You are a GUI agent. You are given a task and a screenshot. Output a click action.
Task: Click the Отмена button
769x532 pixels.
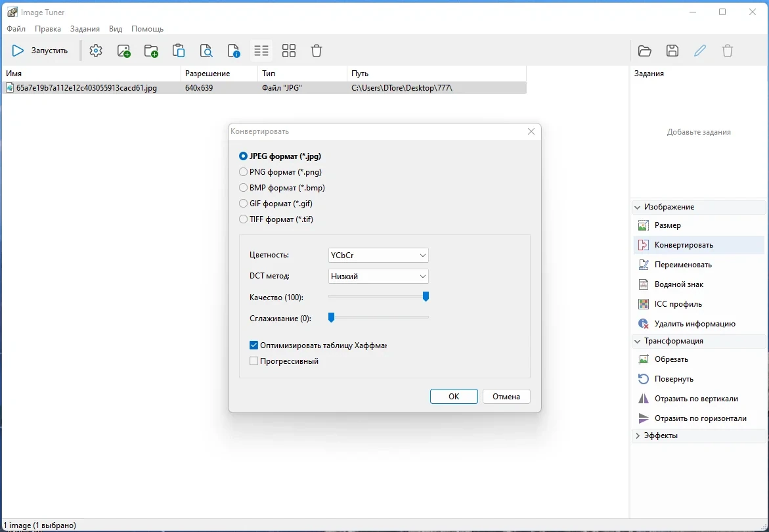[x=506, y=397]
